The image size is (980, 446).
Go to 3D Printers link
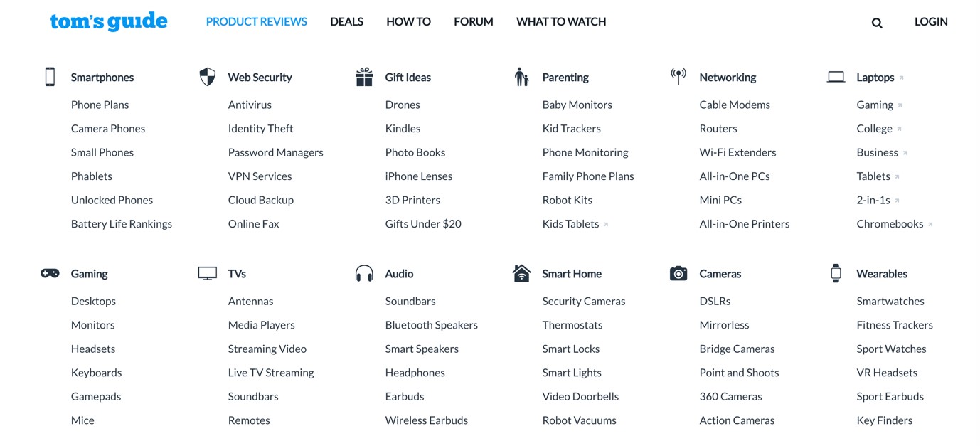(413, 200)
